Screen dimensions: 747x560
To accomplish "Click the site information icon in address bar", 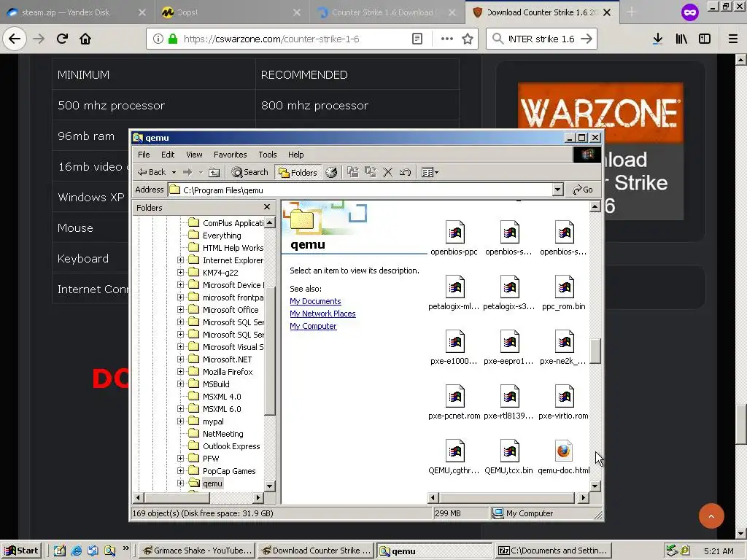I will click(158, 39).
